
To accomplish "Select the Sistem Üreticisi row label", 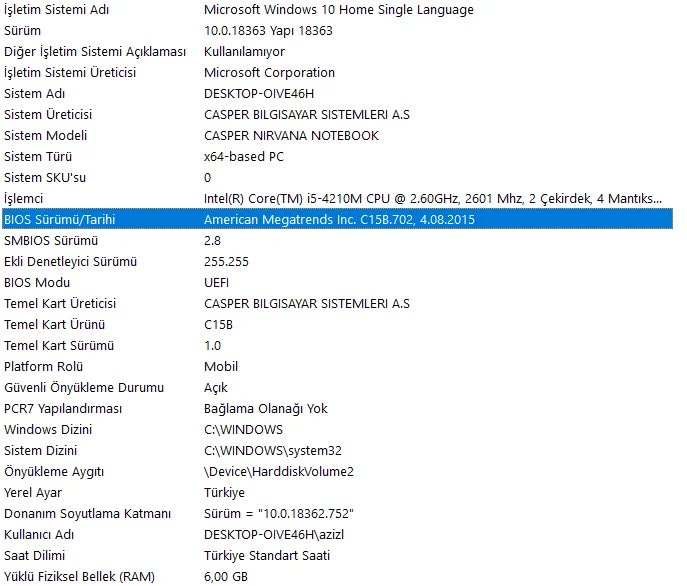I will click(x=48, y=115).
